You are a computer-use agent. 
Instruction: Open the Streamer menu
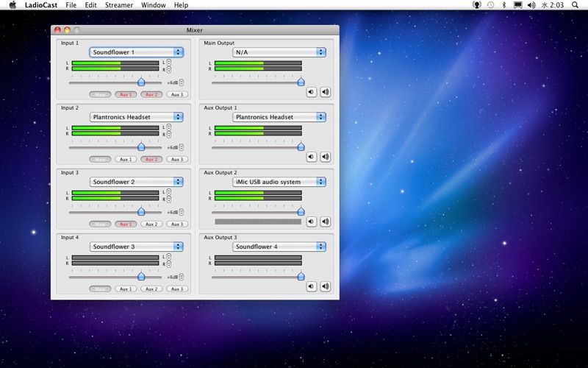tap(119, 5)
